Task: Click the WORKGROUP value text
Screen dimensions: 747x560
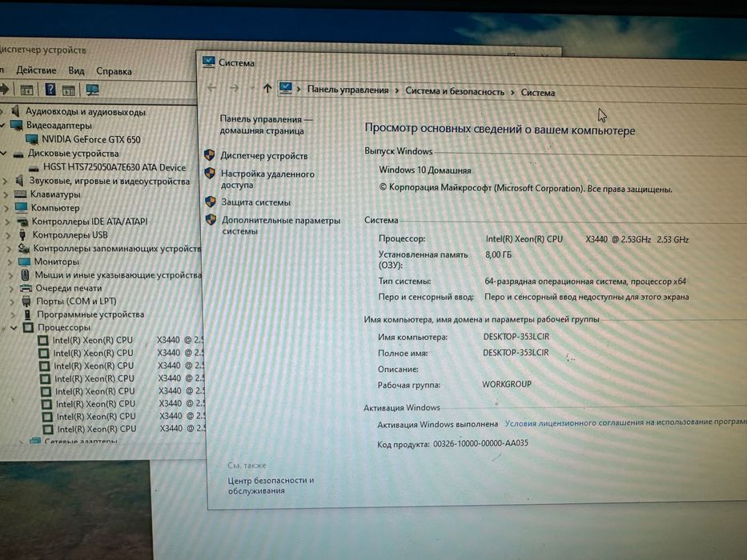Action: 507,384
